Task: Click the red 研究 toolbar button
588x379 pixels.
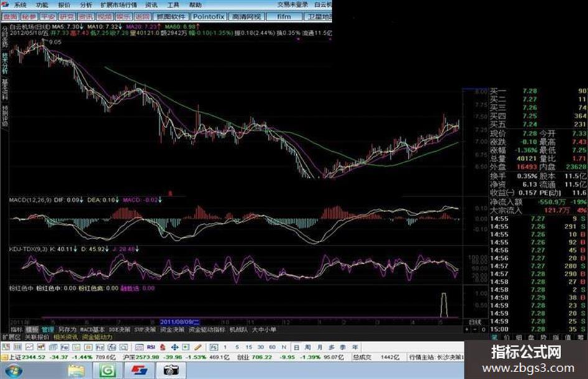Action: pos(67,17)
